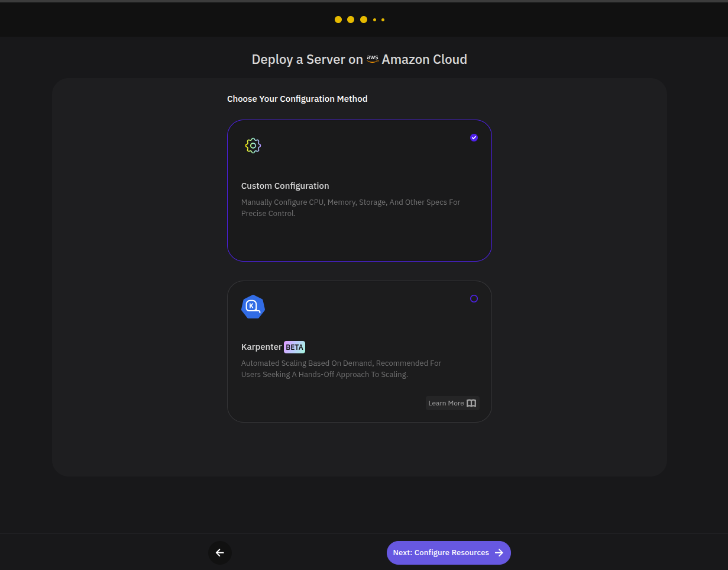Click the Custom Configuration title text

point(285,186)
